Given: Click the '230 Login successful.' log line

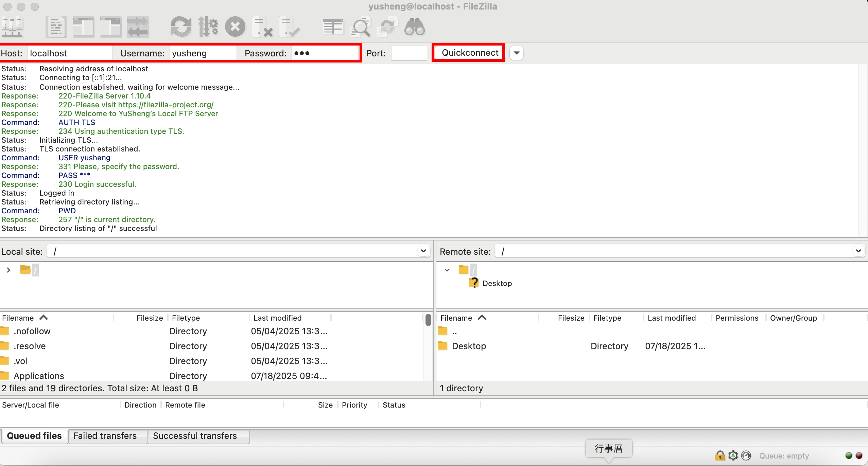Looking at the screenshot, I should [x=97, y=184].
